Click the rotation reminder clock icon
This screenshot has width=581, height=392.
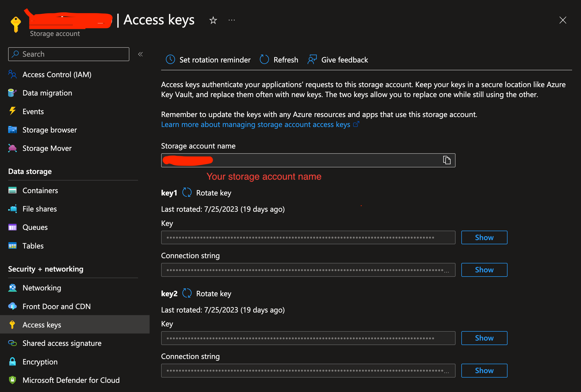[x=171, y=60]
